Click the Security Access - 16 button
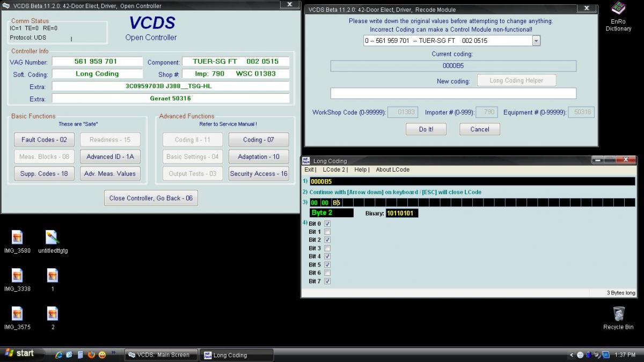Image resolution: width=644 pixels, height=362 pixels. [x=259, y=174]
